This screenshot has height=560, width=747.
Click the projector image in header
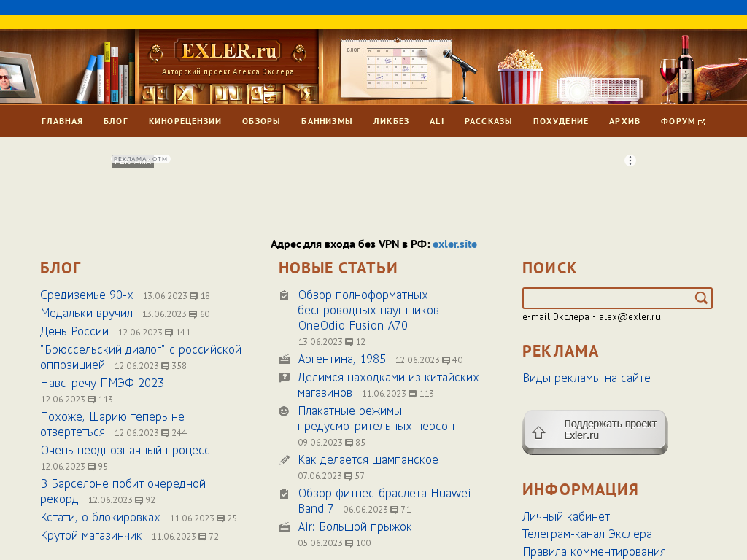[x=600, y=90]
